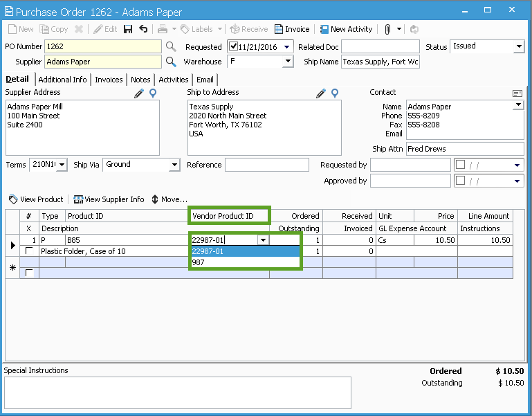Open View Supplier Info
Screen dimensions: 532x416
(x=109, y=199)
